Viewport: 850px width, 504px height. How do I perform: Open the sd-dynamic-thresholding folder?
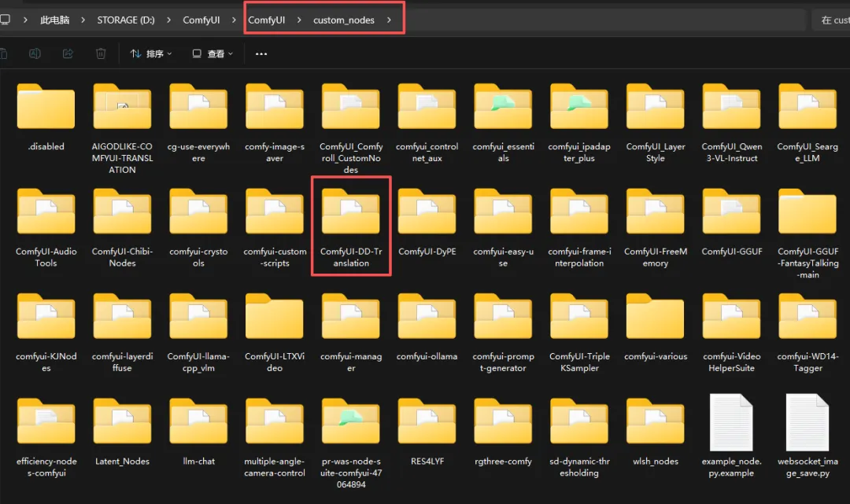pyautogui.click(x=579, y=421)
